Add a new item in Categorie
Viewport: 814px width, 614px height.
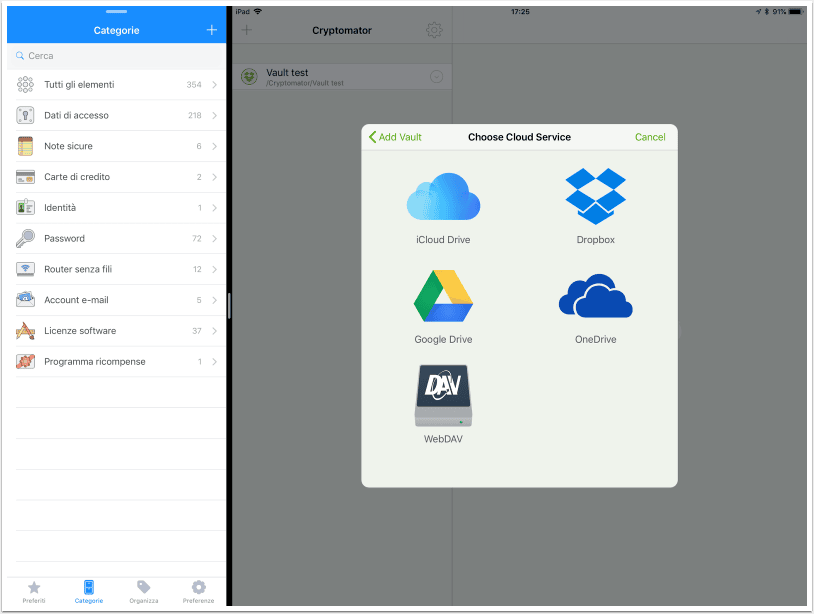[x=212, y=30]
